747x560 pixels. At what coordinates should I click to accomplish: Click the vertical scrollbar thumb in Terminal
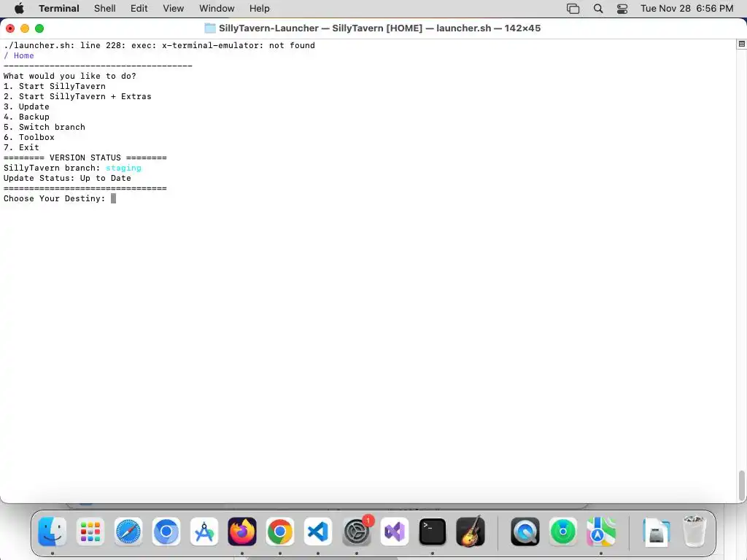click(741, 486)
